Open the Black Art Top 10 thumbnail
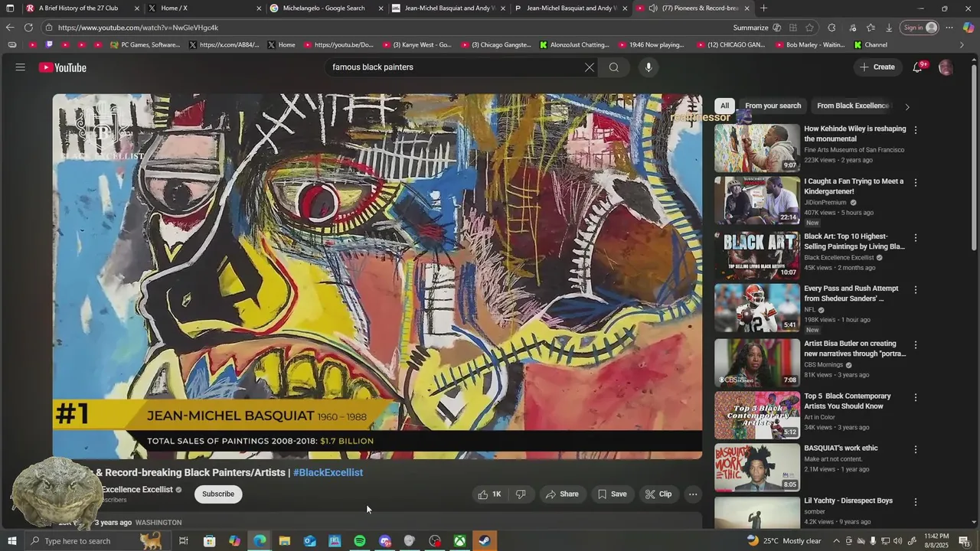 tap(757, 256)
